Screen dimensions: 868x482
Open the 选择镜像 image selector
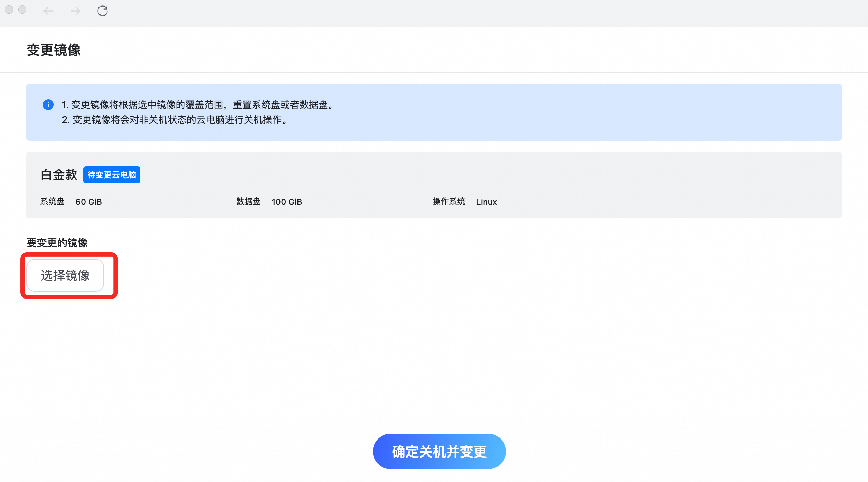click(65, 275)
